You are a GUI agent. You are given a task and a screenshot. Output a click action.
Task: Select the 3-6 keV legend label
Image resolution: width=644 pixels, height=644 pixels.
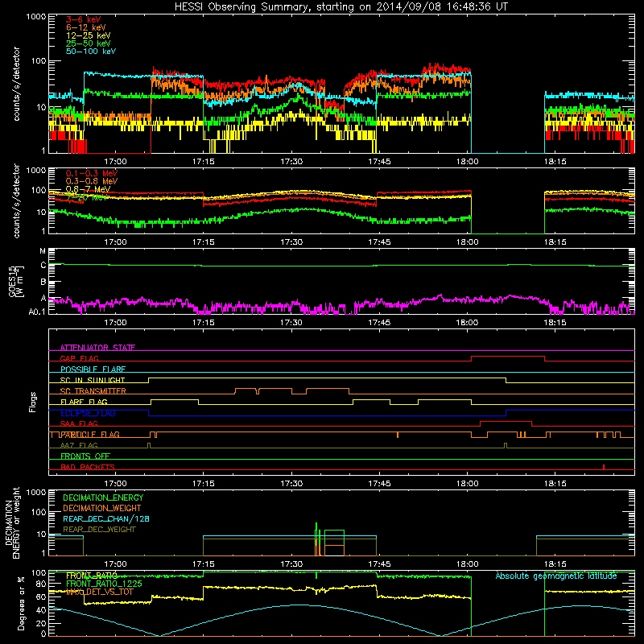(84, 19)
